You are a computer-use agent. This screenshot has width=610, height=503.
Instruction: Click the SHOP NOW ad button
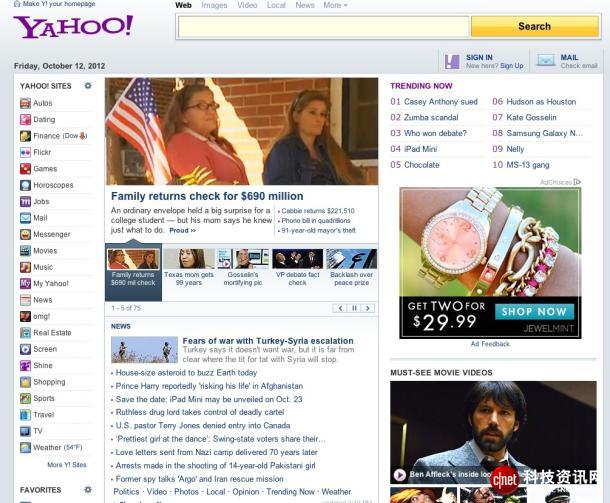pos(534,312)
